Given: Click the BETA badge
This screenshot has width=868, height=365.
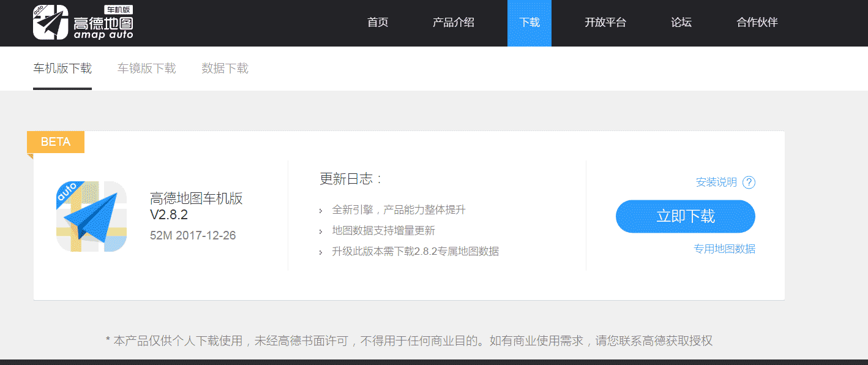Looking at the screenshot, I should (56, 142).
